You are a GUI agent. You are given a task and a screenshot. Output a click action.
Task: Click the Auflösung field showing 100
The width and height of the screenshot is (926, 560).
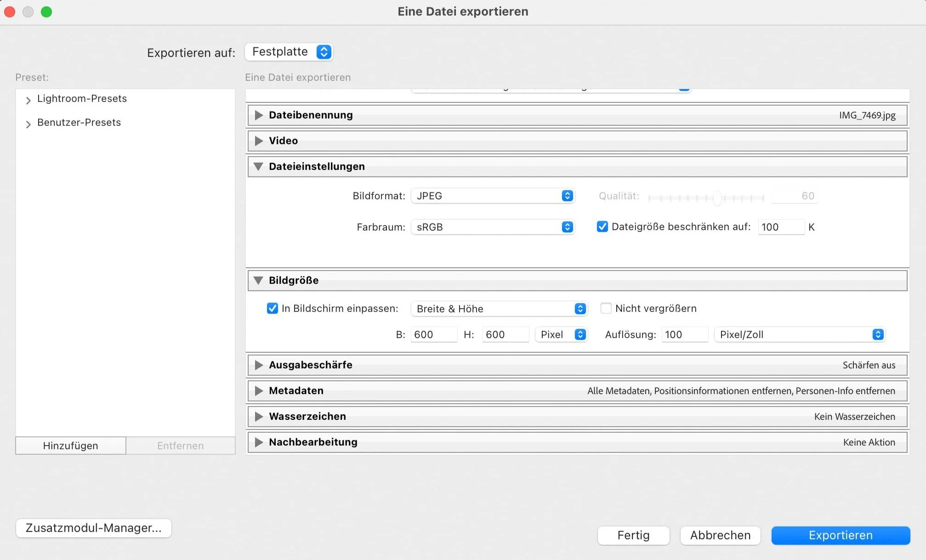[x=685, y=334]
